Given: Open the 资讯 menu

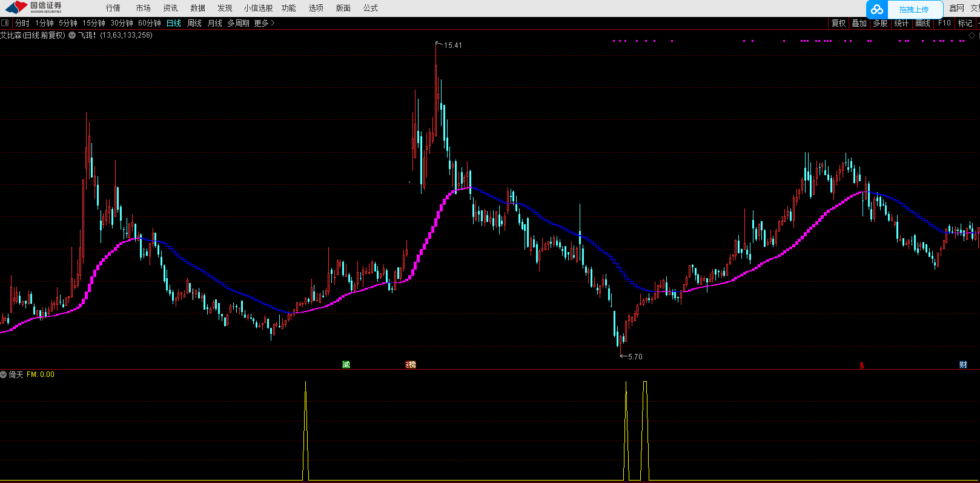Looking at the screenshot, I should coord(171,8).
